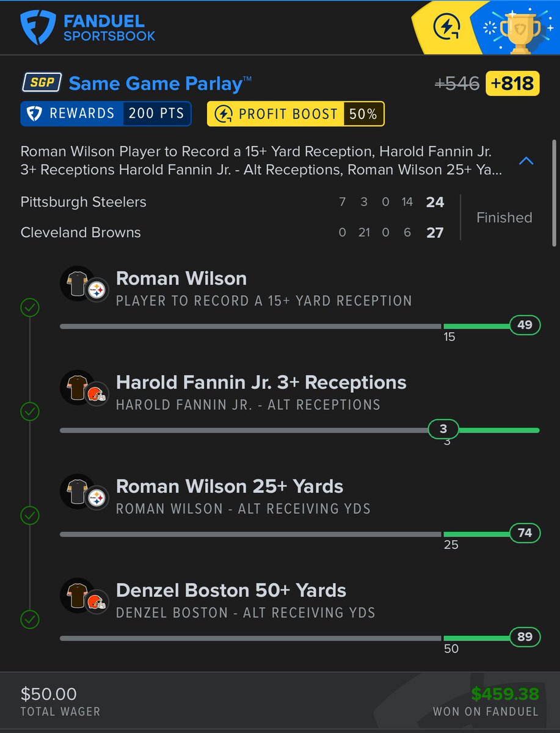Click Roman Wilson's jersey icon in 15+ yard leg
The width and height of the screenshot is (560, 733).
(76, 283)
